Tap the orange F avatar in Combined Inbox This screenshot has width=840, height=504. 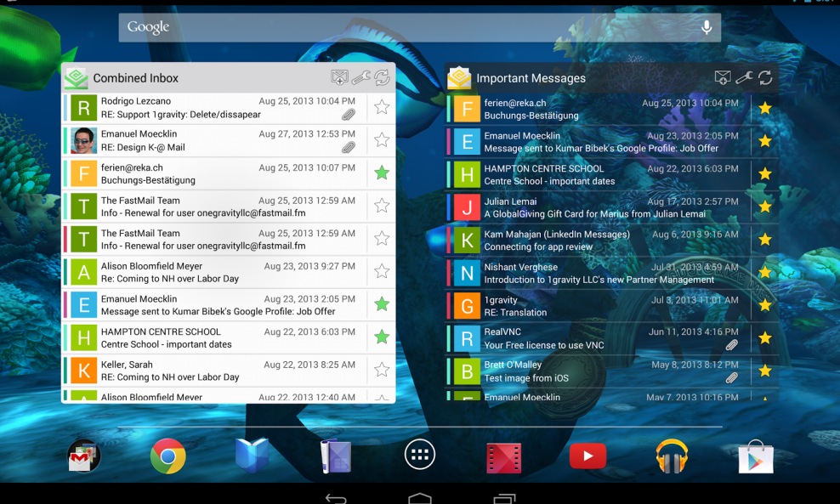[x=83, y=173]
